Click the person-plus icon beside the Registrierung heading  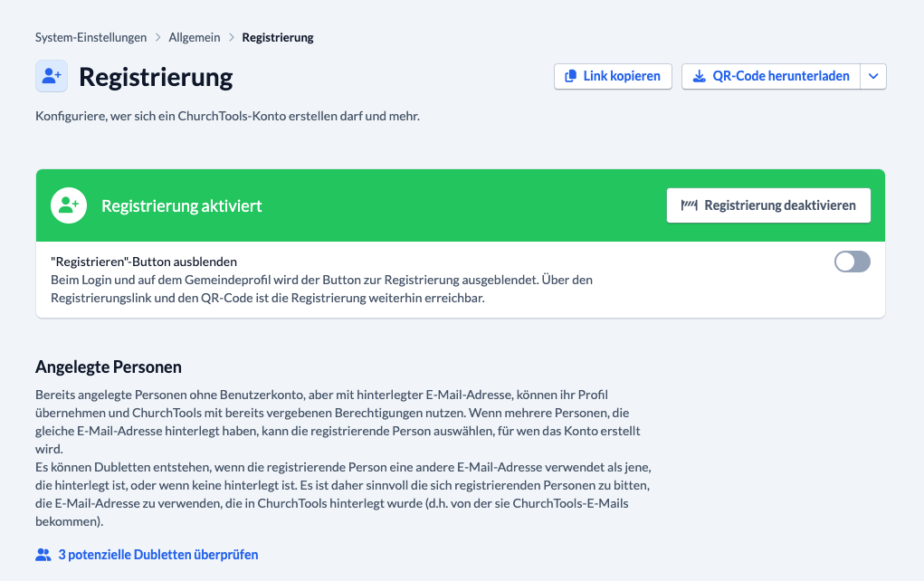52,76
